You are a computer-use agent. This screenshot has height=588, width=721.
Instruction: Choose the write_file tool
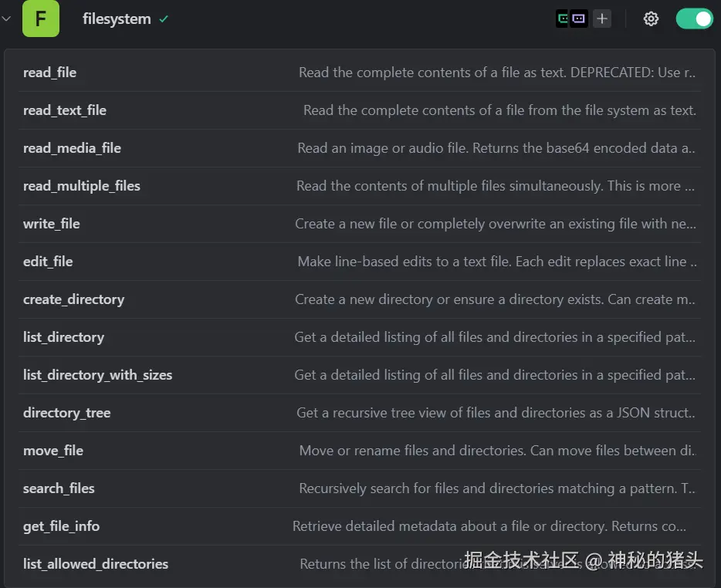[x=52, y=224]
